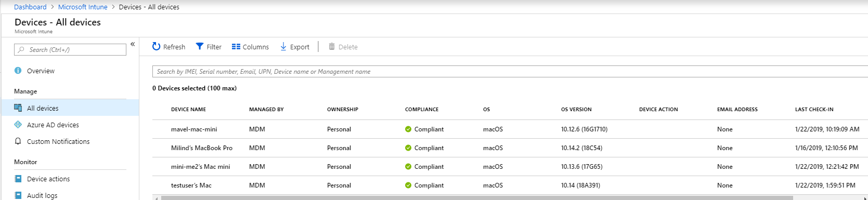Open device testuser's Mac

[191, 185]
